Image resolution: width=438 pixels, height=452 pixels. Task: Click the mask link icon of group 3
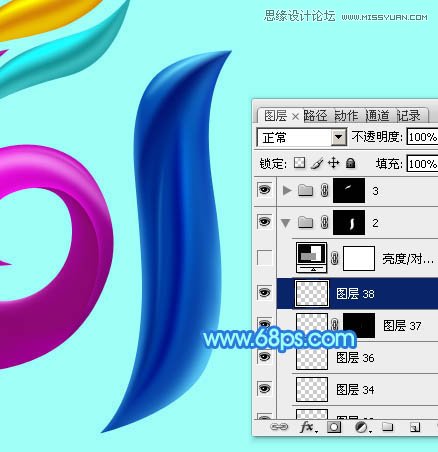(325, 190)
